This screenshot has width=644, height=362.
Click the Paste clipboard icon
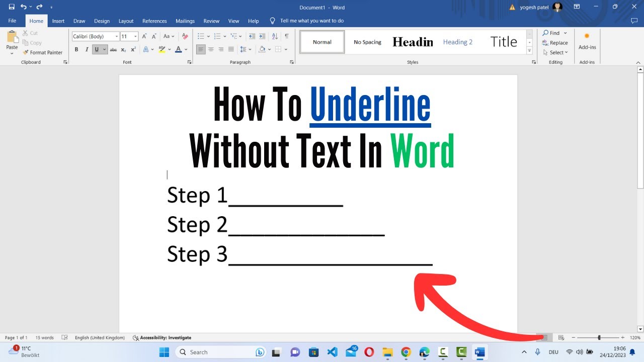(12, 37)
